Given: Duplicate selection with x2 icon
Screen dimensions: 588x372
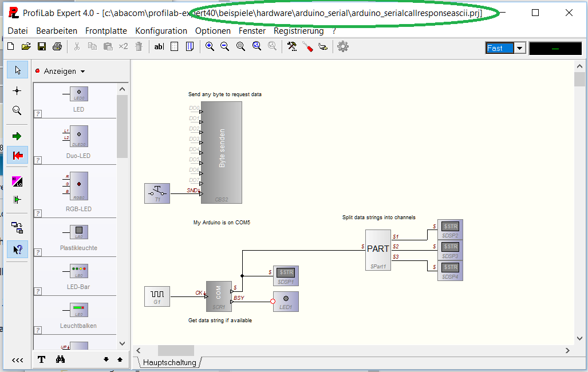Looking at the screenshot, I should point(123,46).
